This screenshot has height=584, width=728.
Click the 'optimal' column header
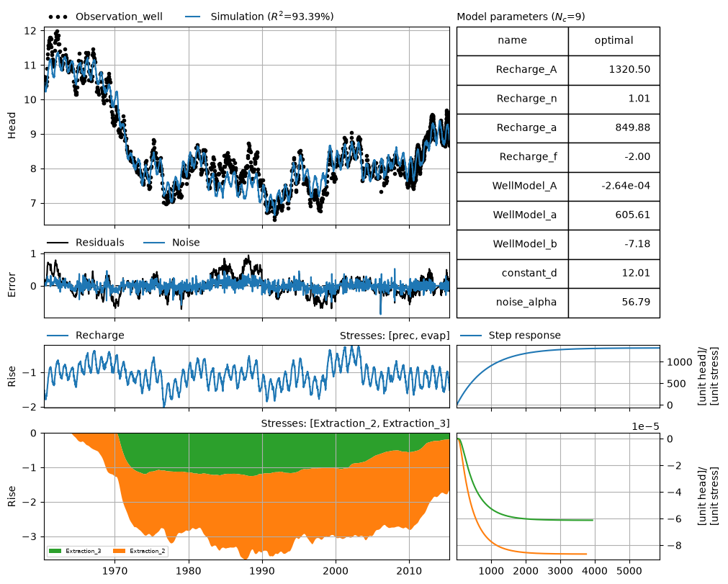(614, 41)
